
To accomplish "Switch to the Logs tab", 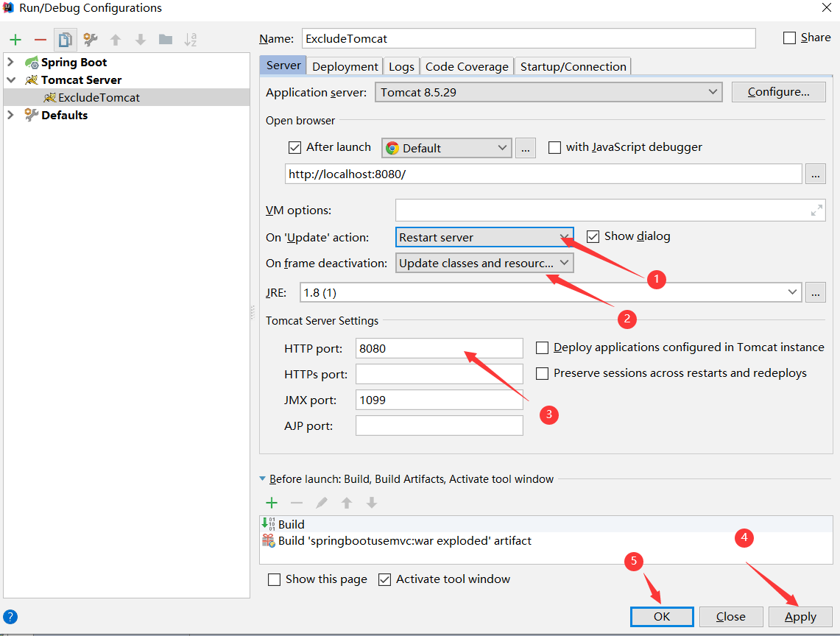I will (x=401, y=66).
